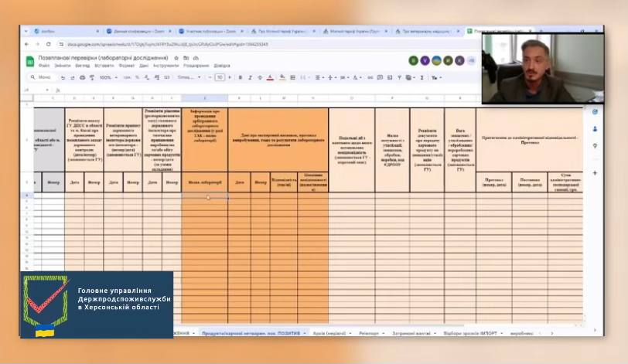The image size is (628, 364).
Task: Open the text color picker
Action: click(268, 77)
